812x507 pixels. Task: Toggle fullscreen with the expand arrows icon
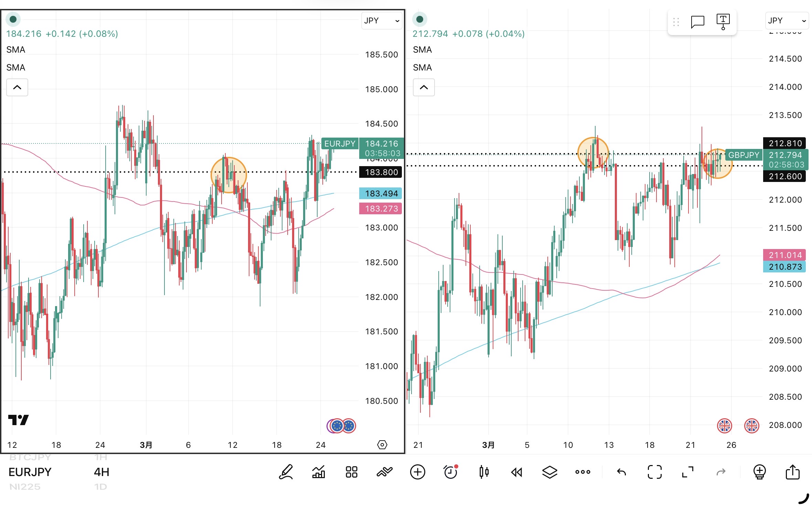pos(687,472)
